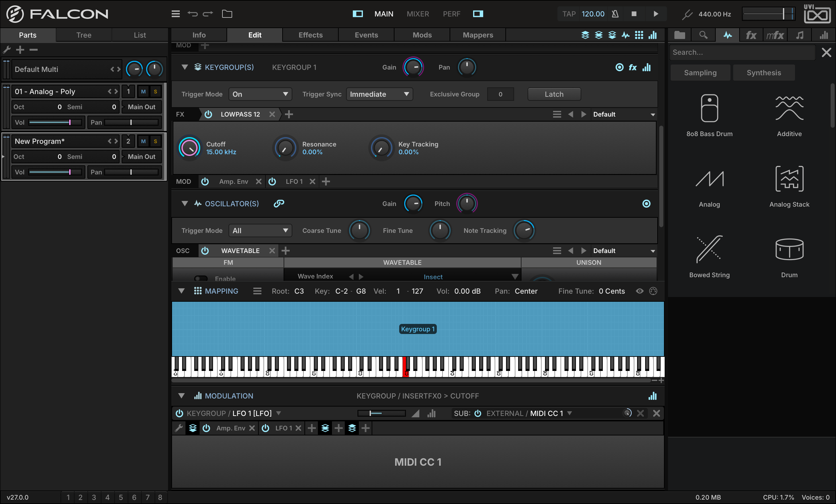Toggle the metronome icon
836x504 pixels.
pos(615,14)
